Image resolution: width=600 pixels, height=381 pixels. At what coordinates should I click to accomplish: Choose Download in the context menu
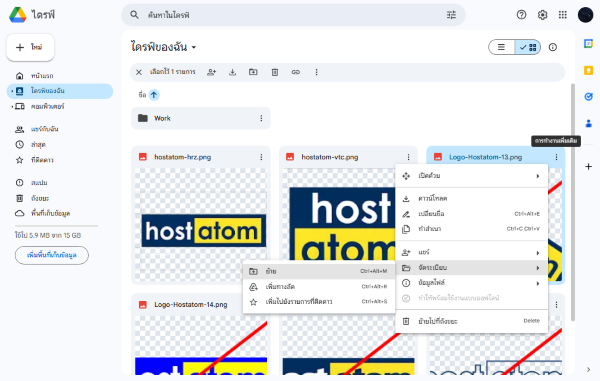[x=471, y=198]
